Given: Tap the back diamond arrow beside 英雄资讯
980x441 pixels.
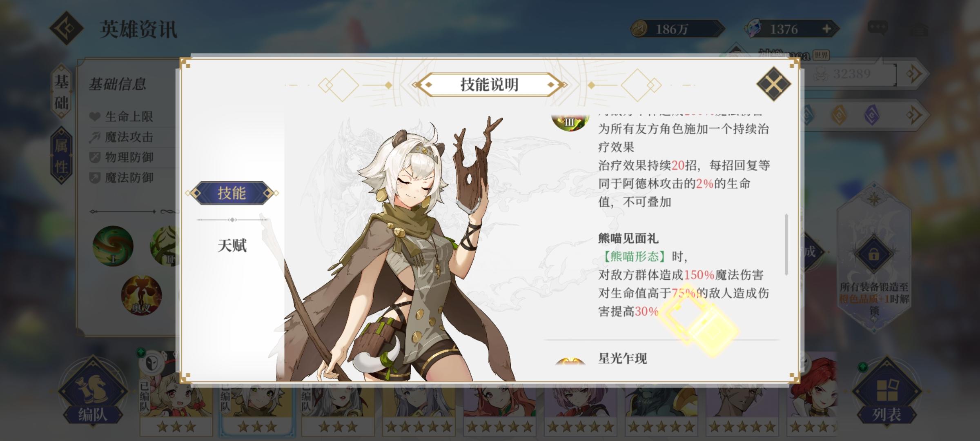Looking at the screenshot, I should coord(67,28).
